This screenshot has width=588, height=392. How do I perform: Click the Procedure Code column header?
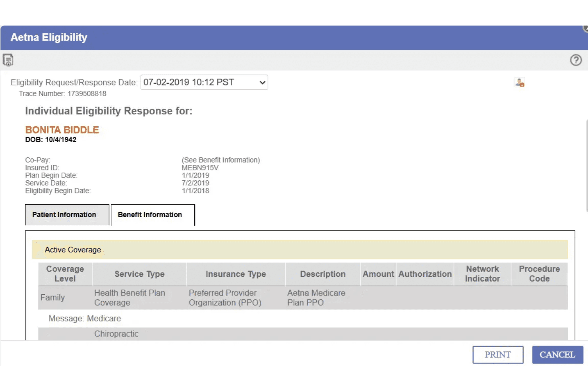coord(539,274)
